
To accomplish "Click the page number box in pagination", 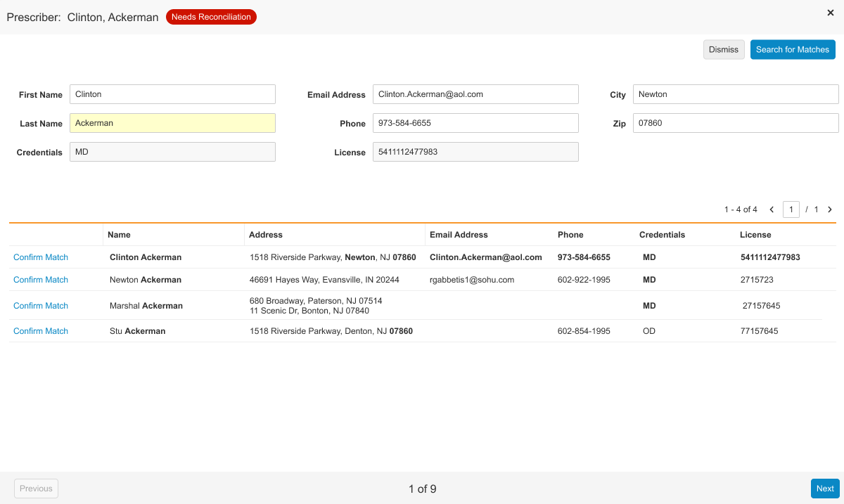I will pyautogui.click(x=791, y=209).
